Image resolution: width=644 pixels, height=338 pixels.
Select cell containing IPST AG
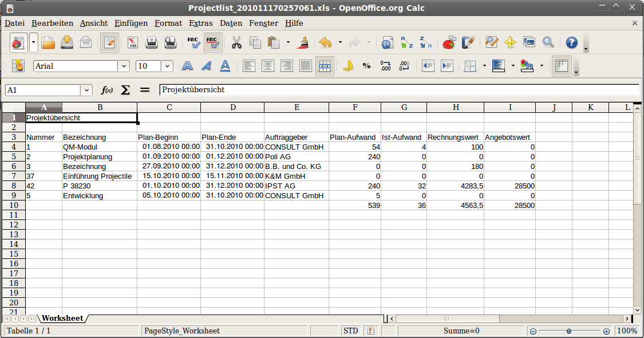coord(296,186)
